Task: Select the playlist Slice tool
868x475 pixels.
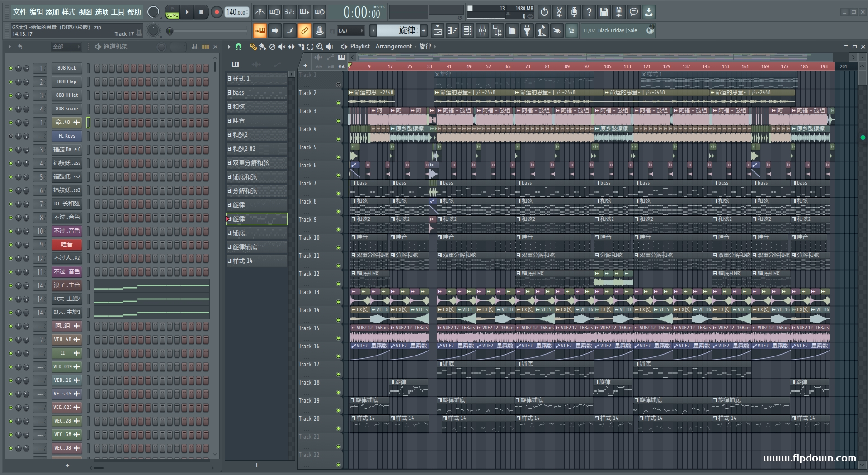Action: pos(301,47)
